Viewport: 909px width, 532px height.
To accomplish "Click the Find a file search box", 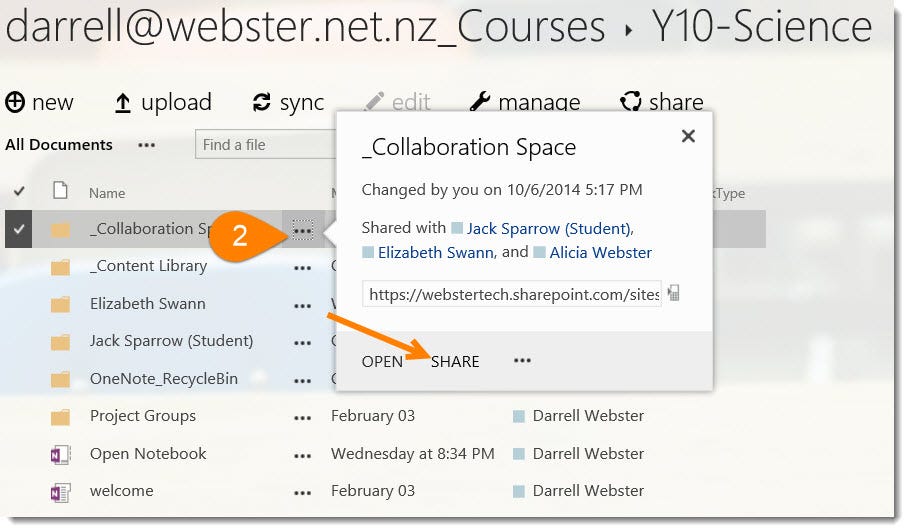I will tap(262, 145).
